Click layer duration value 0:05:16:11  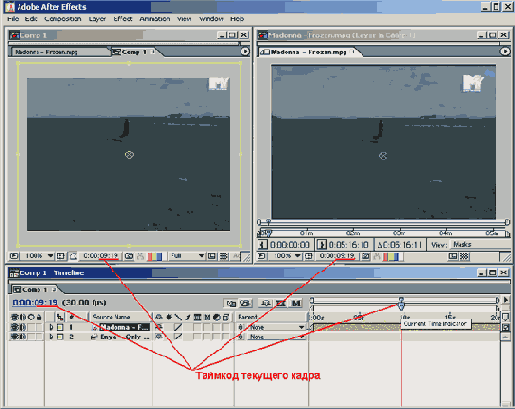[400, 245]
